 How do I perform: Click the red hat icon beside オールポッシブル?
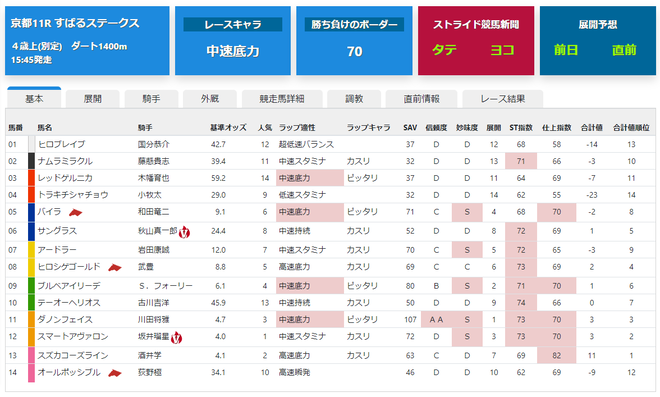[x=114, y=373]
